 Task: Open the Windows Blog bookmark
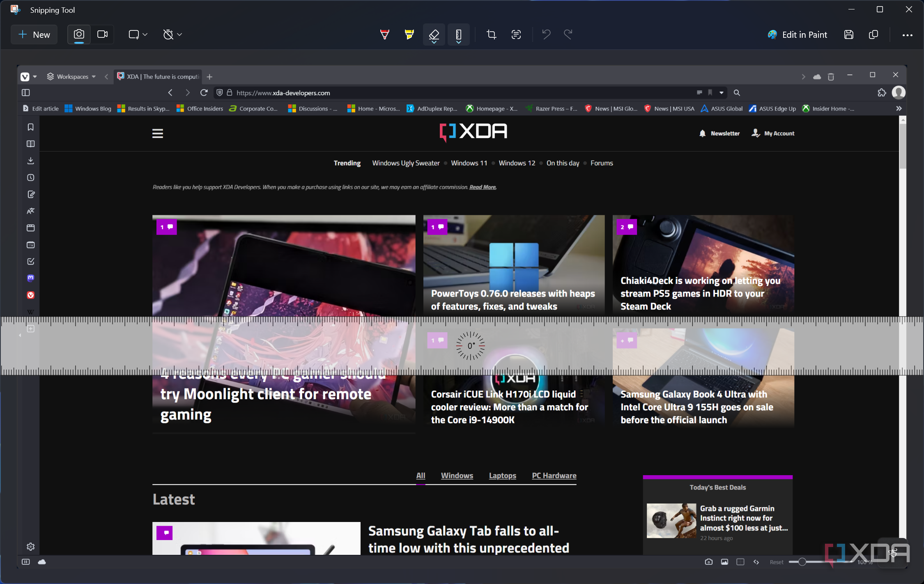click(88, 109)
